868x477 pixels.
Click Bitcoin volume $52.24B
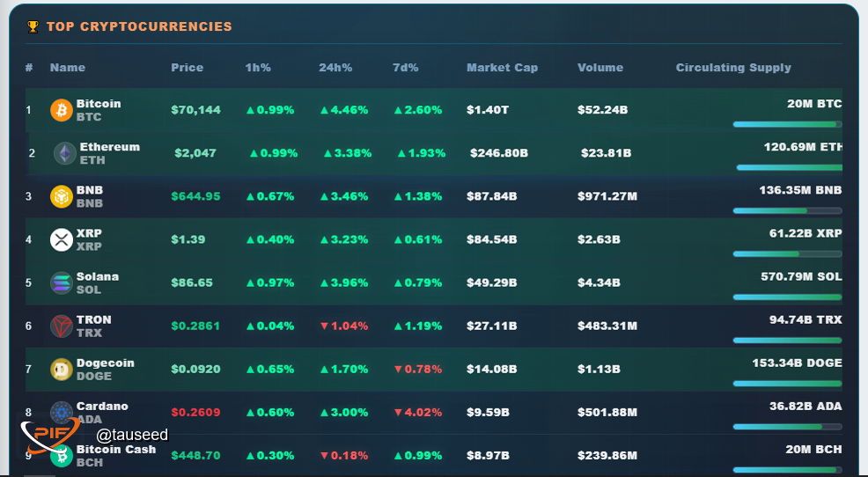[x=602, y=110]
